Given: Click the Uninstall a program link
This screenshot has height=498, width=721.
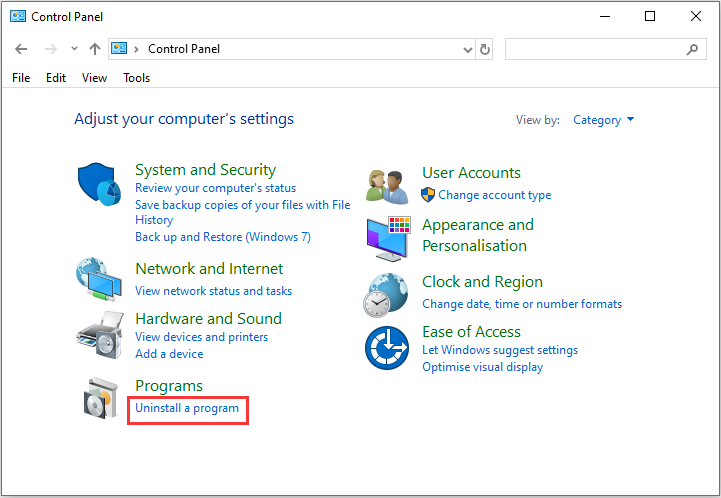Looking at the screenshot, I should pyautogui.click(x=187, y=408).
